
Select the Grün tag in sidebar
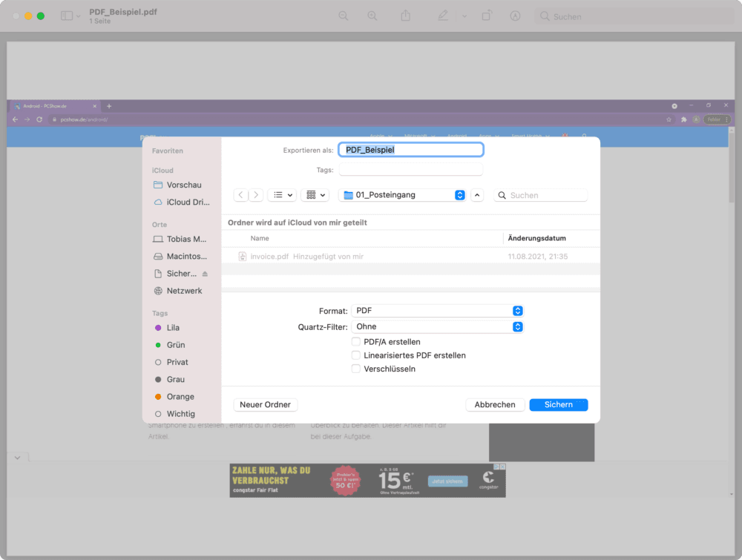point(170,345)
